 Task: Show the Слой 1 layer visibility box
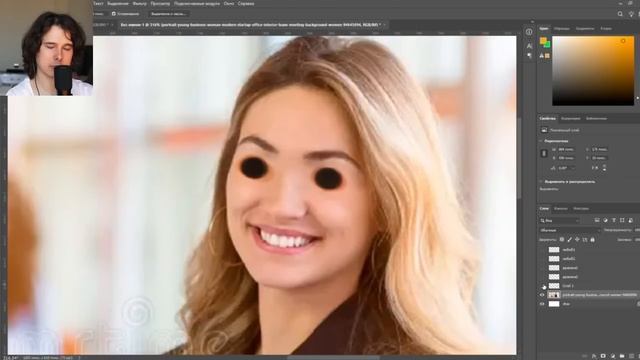(542, 286)
